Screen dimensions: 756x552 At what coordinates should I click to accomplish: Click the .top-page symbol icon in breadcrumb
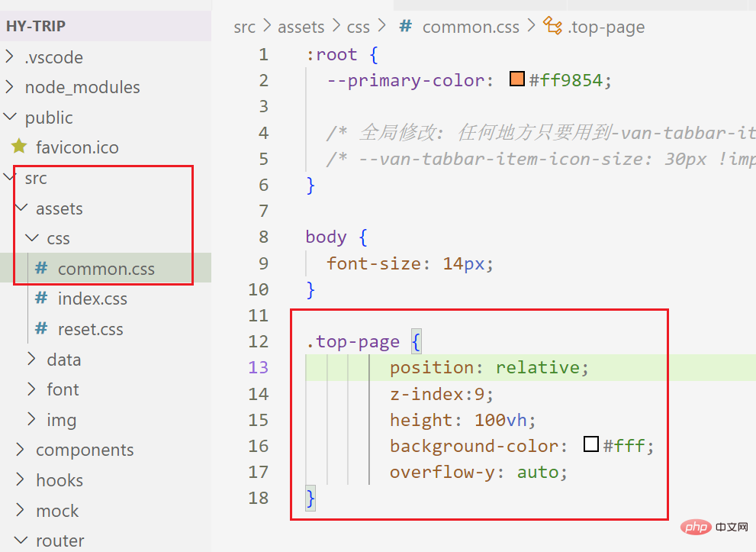(552, 25)
